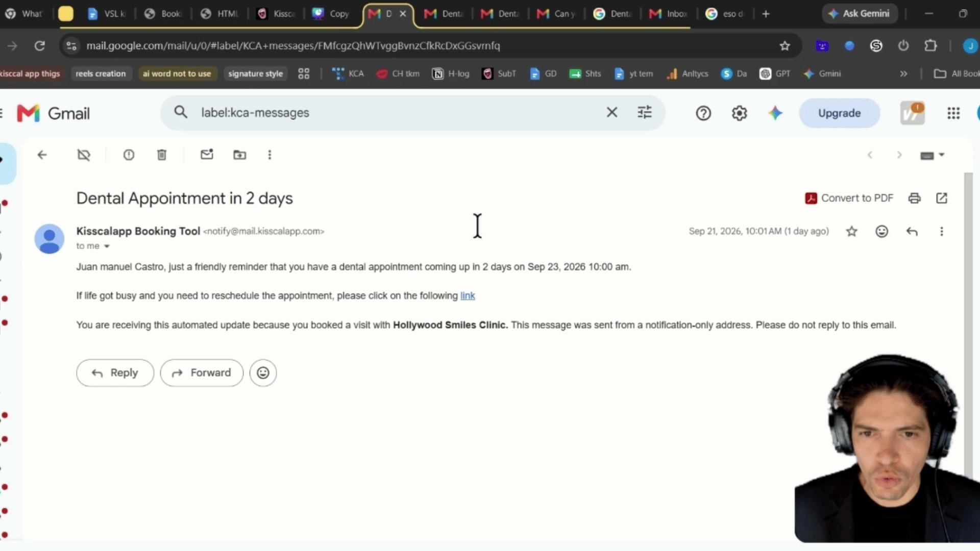Add emoji reaction next to Forward
The image size is (980, 551).
(x=263, y=373)
